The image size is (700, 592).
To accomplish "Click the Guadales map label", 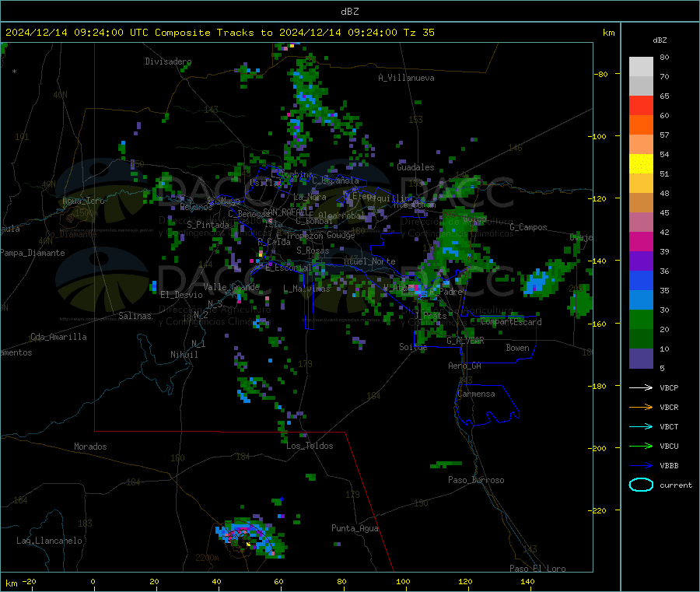I will (x=415, y=167).
